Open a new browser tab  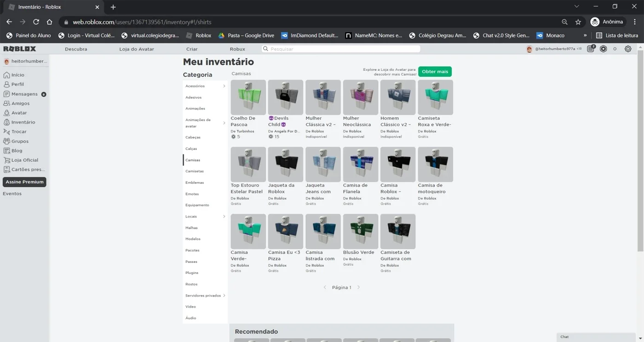tap(113, 7)
